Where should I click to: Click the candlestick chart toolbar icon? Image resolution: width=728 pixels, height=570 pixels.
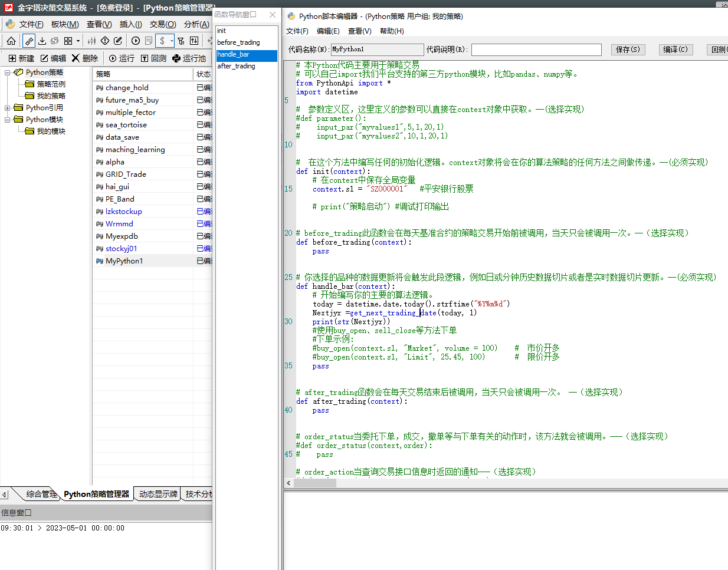[91, 41]
